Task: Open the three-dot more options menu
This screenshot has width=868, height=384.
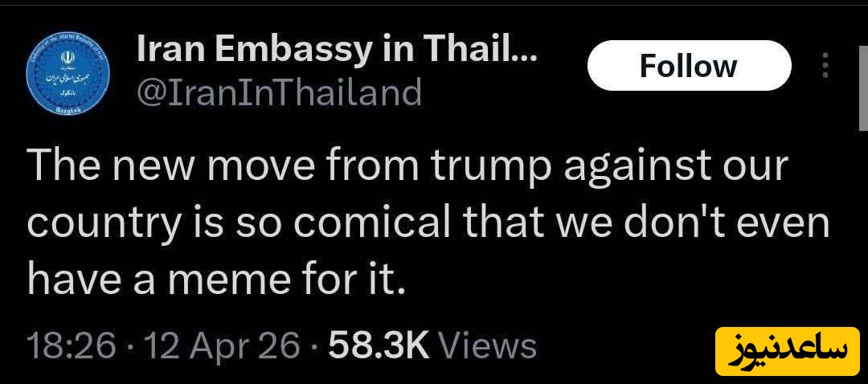Action: (825, 66)
